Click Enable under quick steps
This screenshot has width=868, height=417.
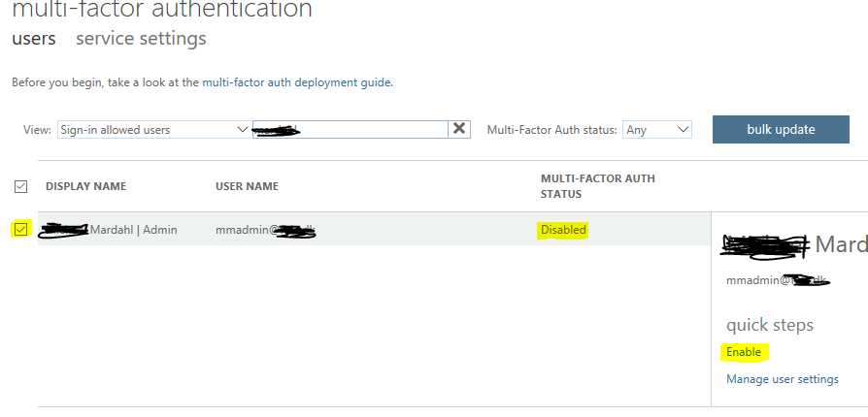[x=744, y=352]
